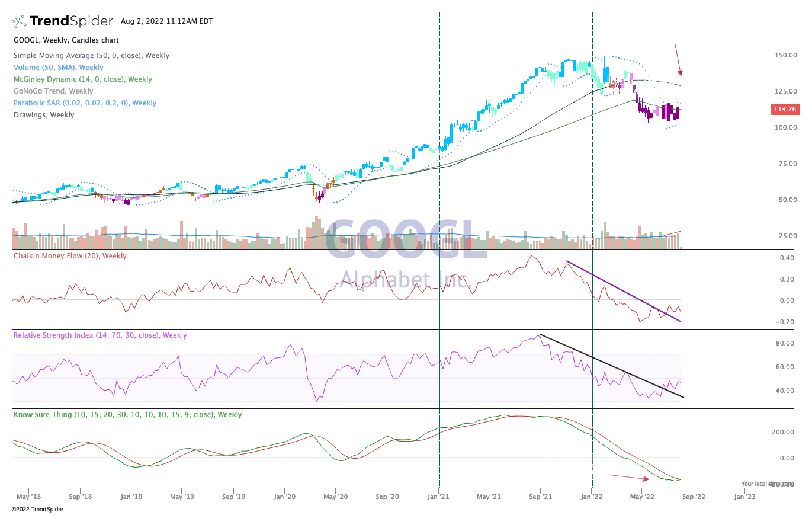Click the -0.20 Chaikin axis value
The image size is (812, 515).
[x=785, y=322]
